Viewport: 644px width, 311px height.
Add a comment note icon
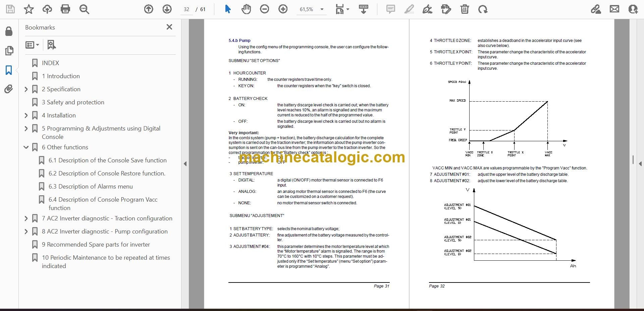point(390,9)
